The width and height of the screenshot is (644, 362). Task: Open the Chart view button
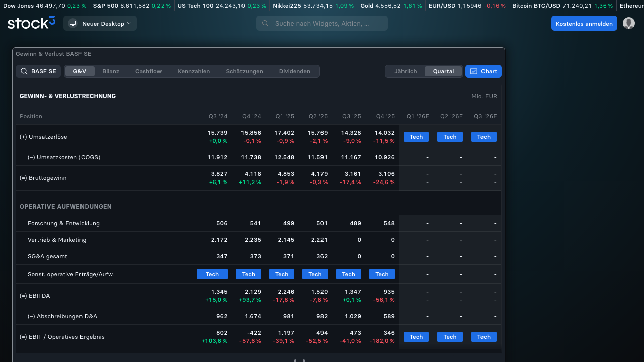484,71
